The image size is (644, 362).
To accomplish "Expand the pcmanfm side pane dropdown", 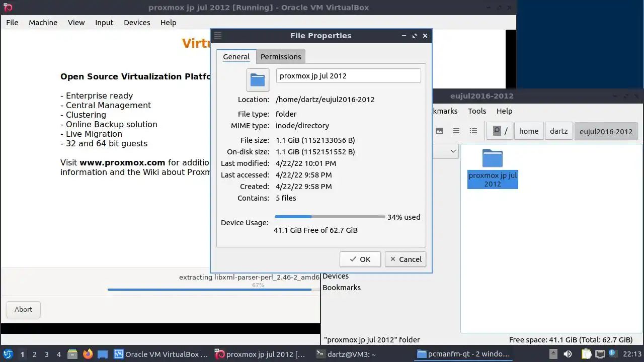I will pos(453,151).
